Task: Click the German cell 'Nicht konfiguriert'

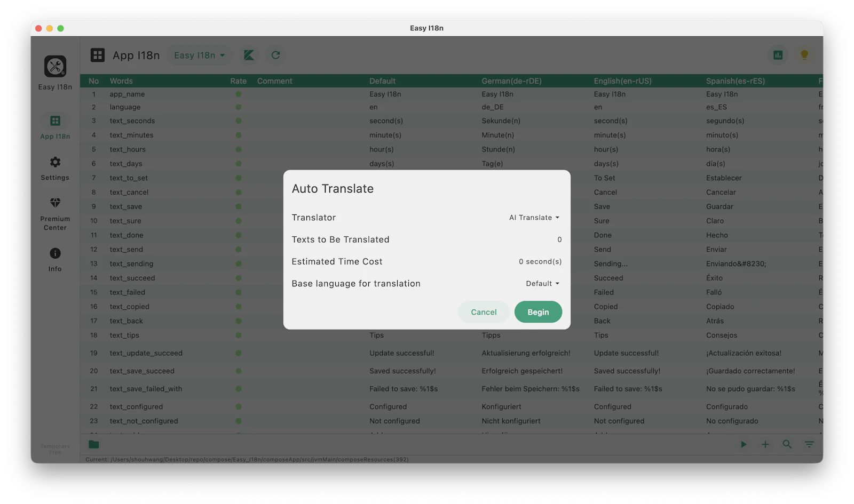Action: pyautogui.click(x=511, y=421)
